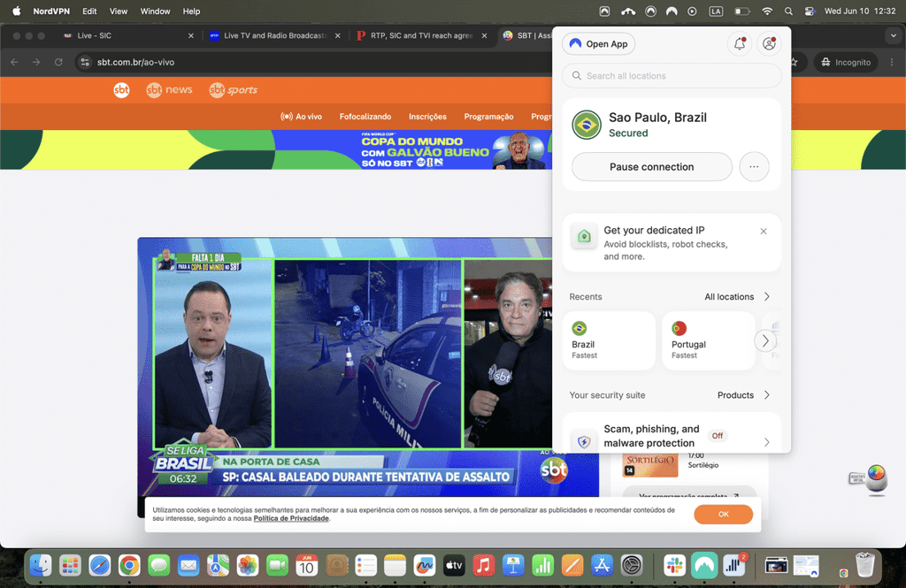The width and height of the screenshot is (906, 588).
Task: Open the Edit menu in menu bar
Action: pyautogui.click(x=89, y=11)
